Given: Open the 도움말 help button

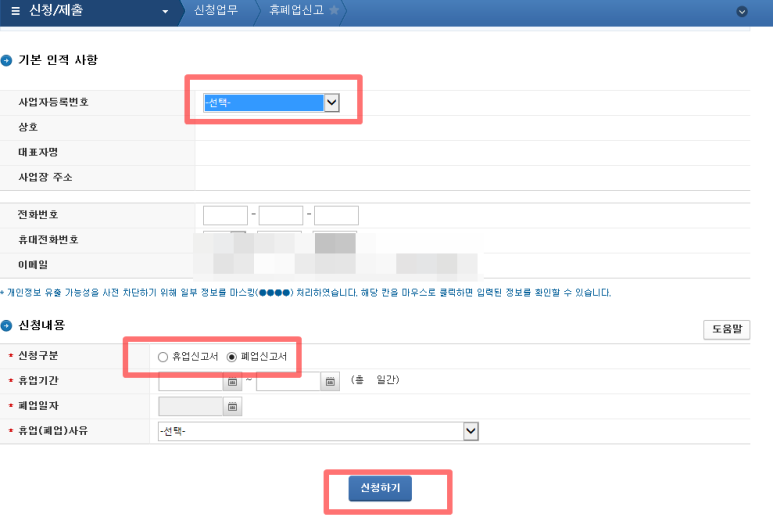Looking at the screenshot, I should click(727, 329).
